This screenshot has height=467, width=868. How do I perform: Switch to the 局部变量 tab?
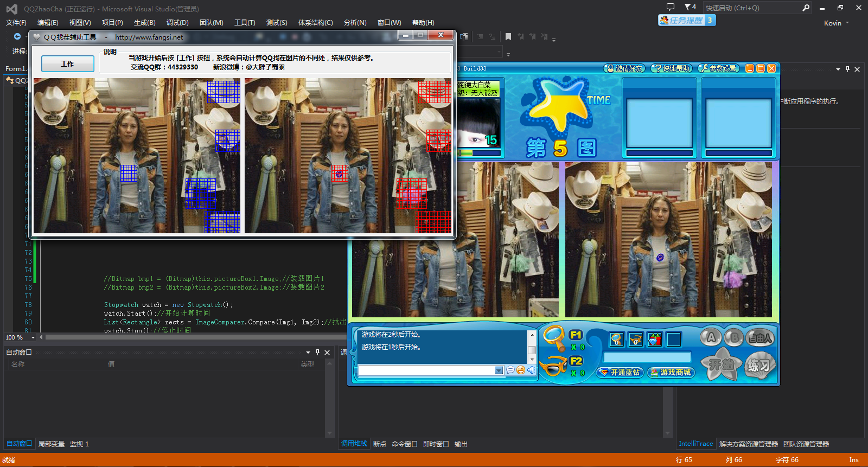pos(52,444)
